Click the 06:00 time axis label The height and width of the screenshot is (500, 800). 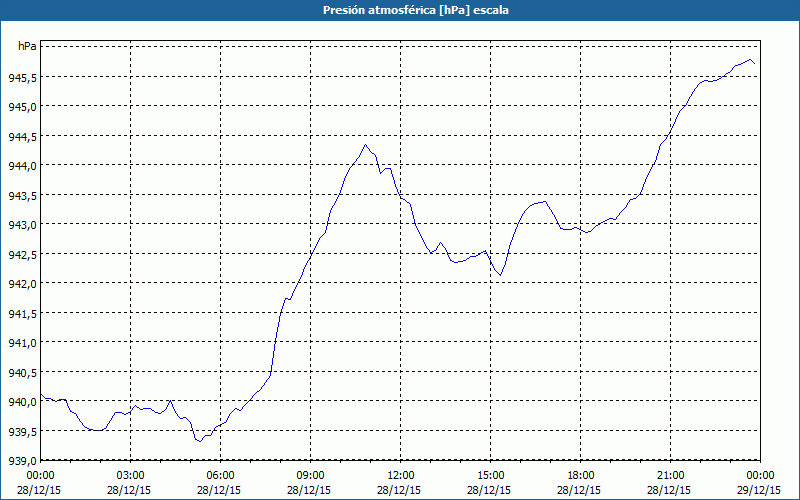[220, 476]
